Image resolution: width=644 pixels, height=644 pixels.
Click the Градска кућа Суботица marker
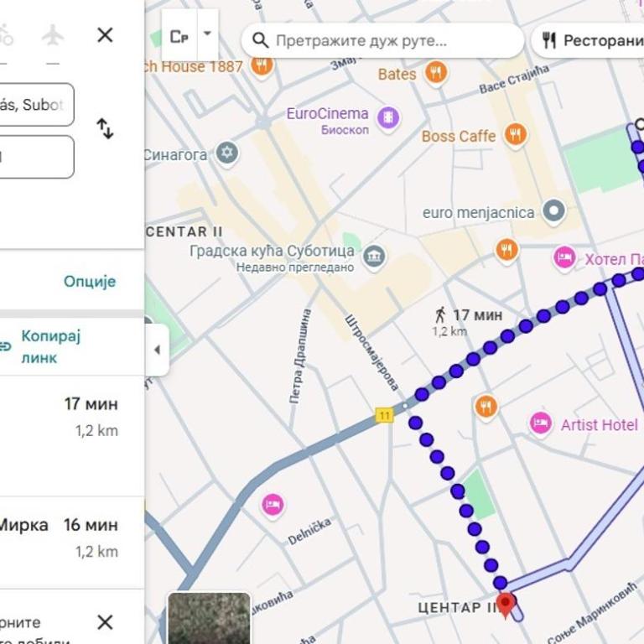[375, 254]
